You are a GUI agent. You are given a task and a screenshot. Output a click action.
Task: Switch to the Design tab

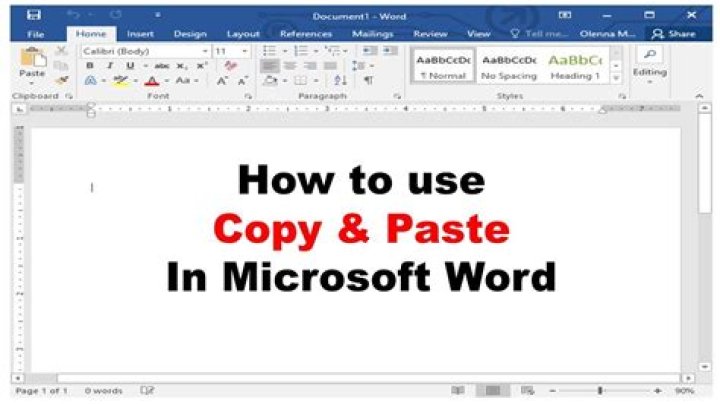coord(190,34)
